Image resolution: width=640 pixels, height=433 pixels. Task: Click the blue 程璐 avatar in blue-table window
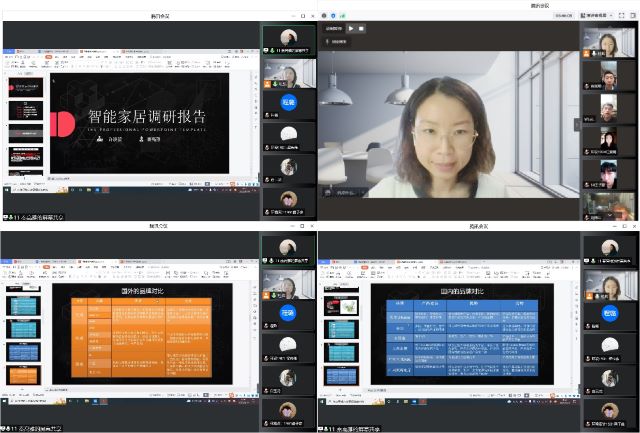pos(610,313)
